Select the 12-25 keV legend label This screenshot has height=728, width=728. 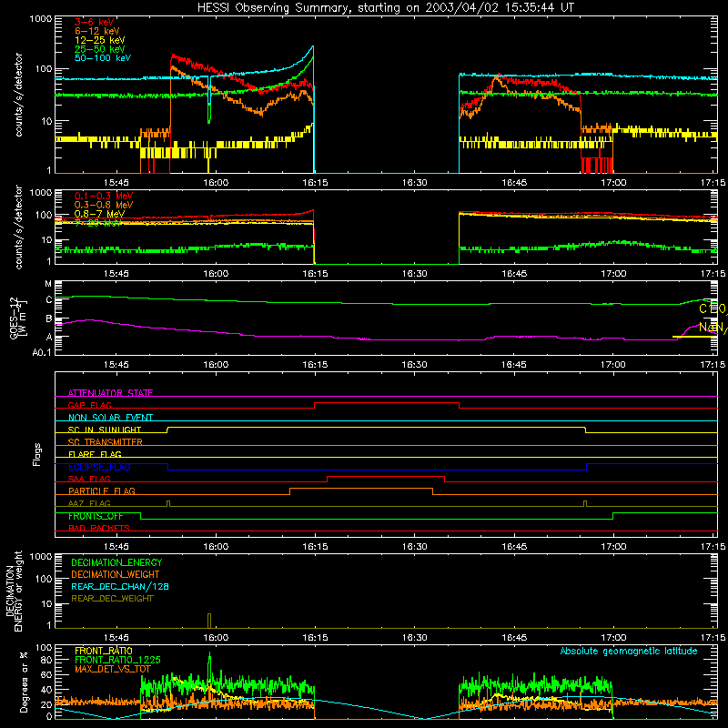pos(100,40)
